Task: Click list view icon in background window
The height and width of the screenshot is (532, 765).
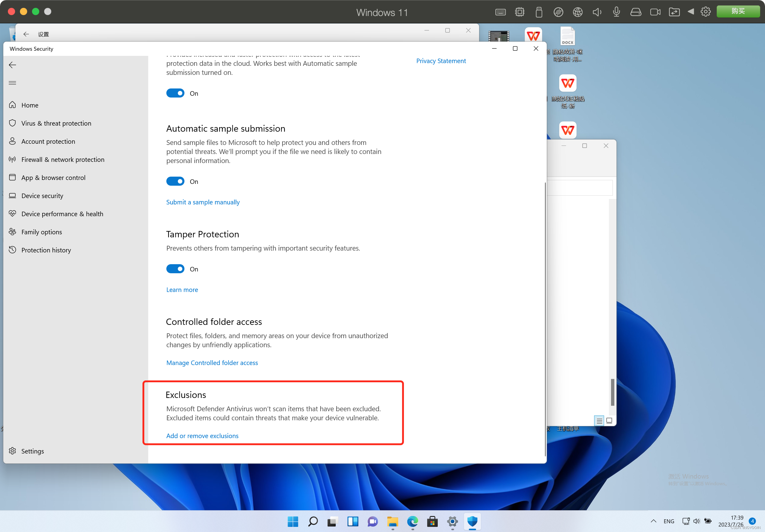Action: pyautogui.click(x=599, y=421)
